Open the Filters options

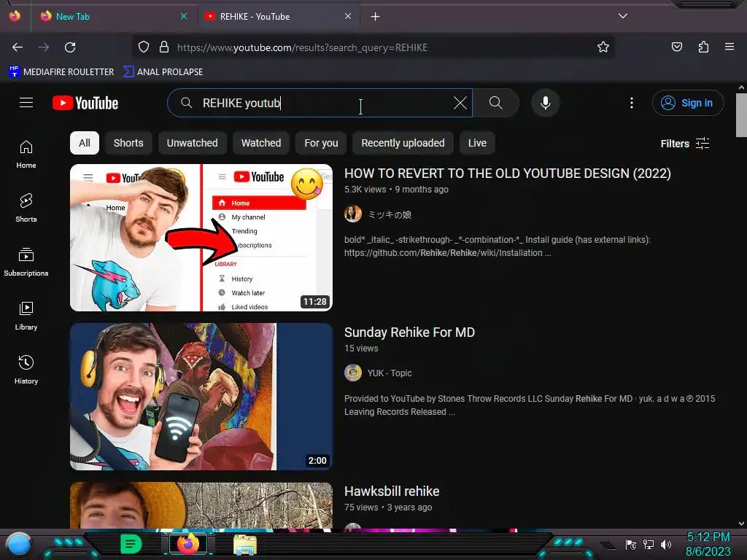[x=684, y=144]
